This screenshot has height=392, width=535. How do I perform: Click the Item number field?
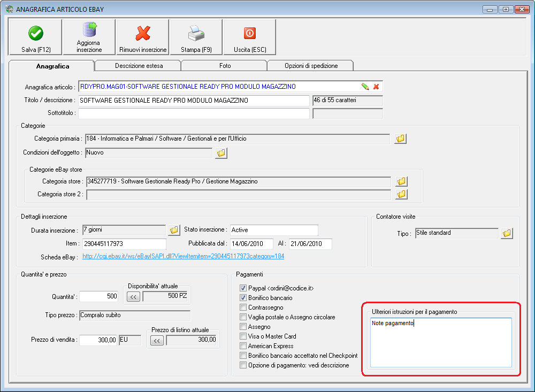(124, 244)
